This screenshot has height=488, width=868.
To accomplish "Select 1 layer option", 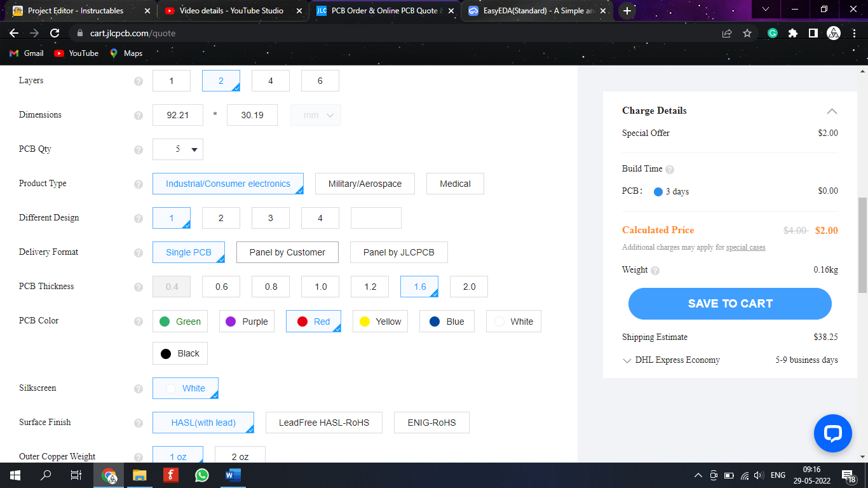I will (172, 81).
